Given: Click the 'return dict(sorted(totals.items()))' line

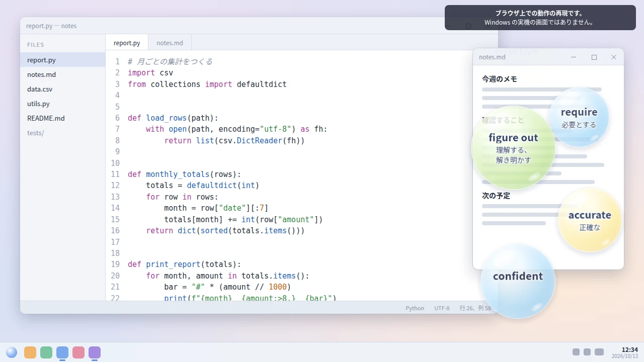Looking at the screenshot, I should tap(225, 231).
